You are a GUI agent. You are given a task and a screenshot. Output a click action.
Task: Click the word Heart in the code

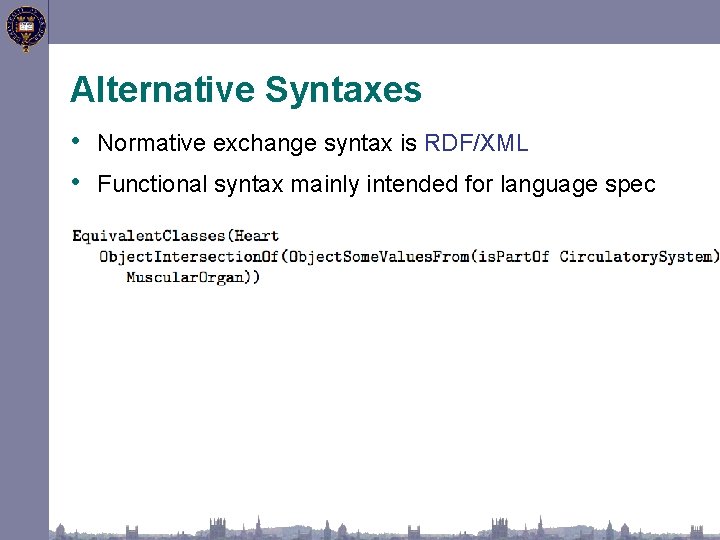coord(257,236)
